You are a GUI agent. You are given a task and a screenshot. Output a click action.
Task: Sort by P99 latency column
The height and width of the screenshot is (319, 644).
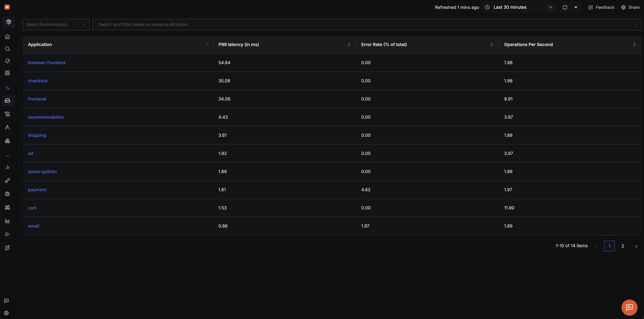[x=349, y=45]
